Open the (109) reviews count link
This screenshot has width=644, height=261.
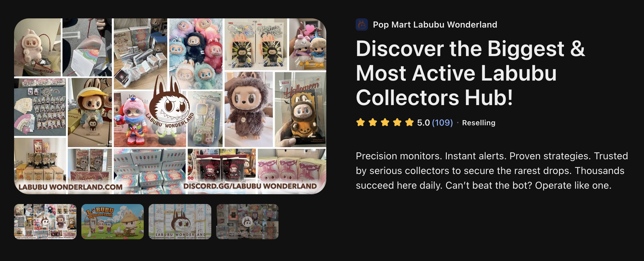tap(442, 123)
